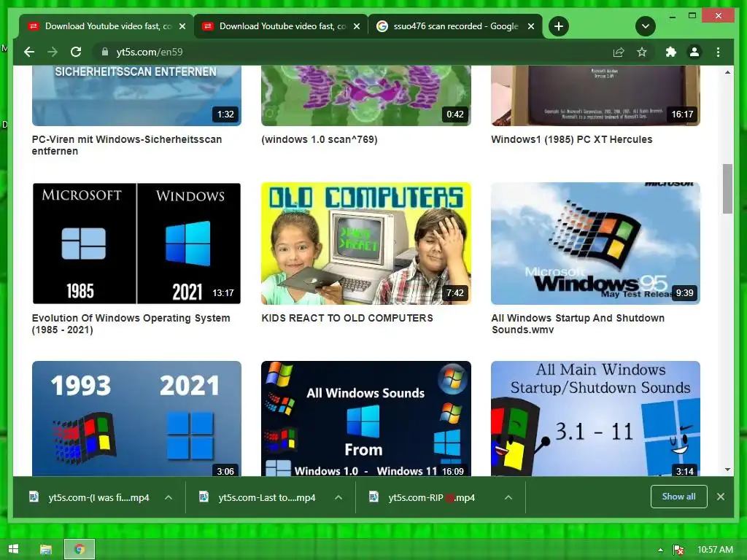Image resolution: width=747 pixels, height=560 pixels.
Task: Click the page scrollbar thumb
Action: coord(727,189)
